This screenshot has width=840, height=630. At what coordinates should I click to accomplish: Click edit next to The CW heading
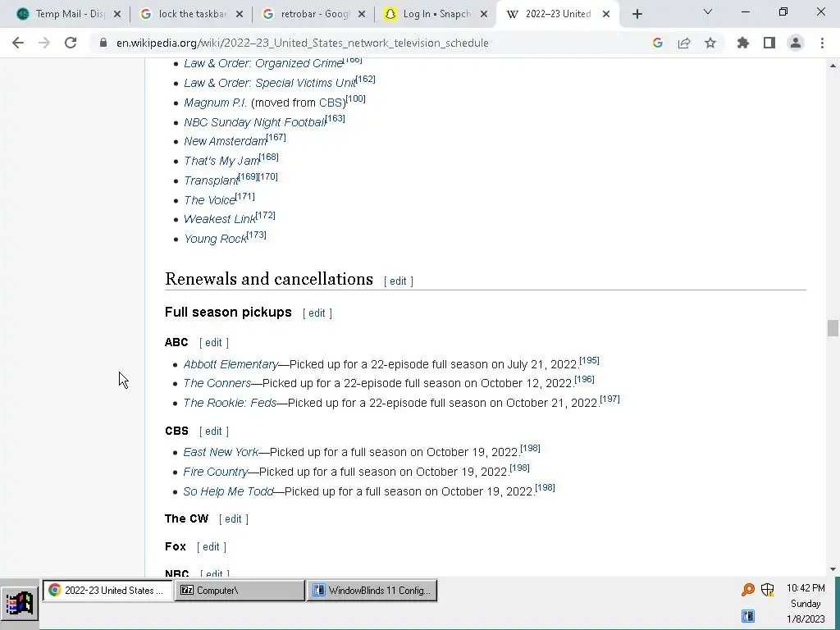pyautogui.click(x=233, y=519)
